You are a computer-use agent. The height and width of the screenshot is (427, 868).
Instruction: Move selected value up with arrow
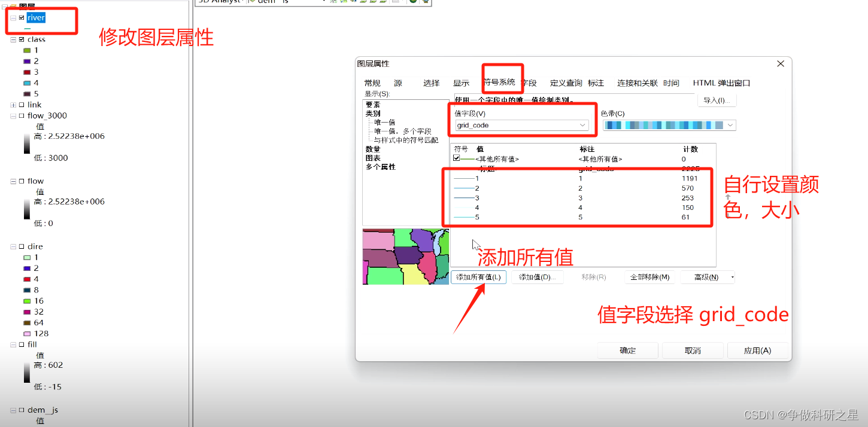[728, 197]
